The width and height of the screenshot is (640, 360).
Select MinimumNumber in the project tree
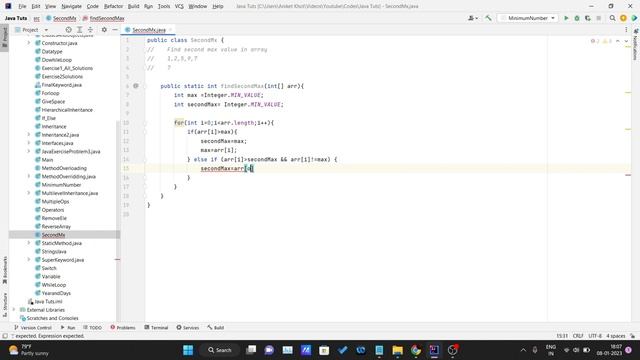click(x=61, y=185)
